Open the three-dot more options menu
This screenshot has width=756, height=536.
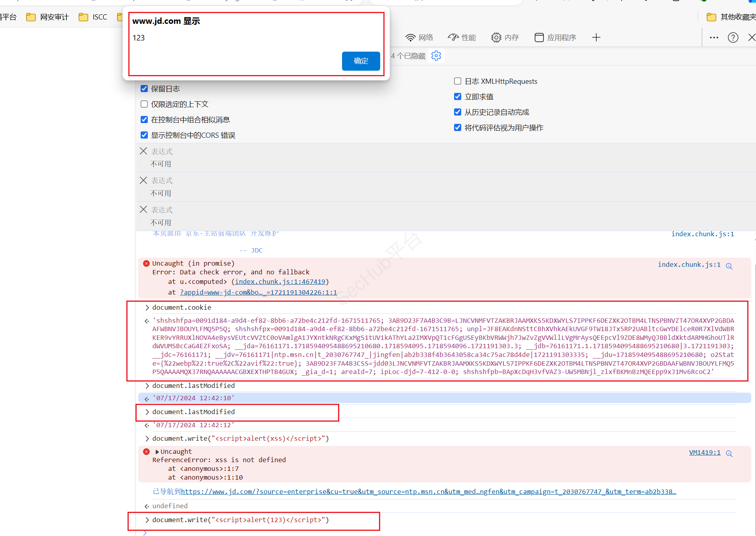click(x=713, y=38)
